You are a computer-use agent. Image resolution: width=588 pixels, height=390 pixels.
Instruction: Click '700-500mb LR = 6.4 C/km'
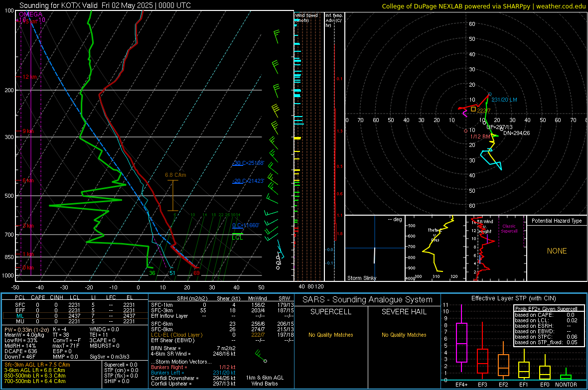click(35, 382)
